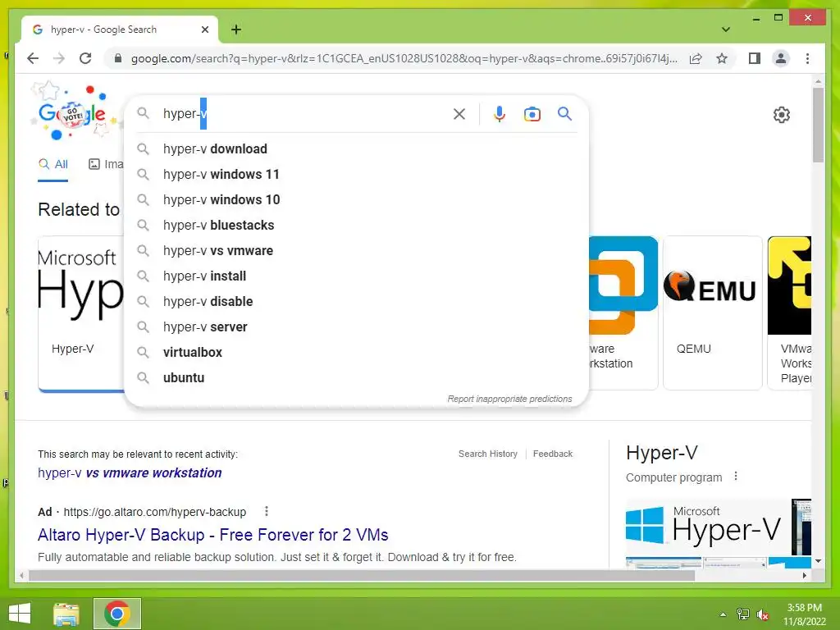Clear the search box with X
The image size is (840, 630).
(x=459, y=113)
